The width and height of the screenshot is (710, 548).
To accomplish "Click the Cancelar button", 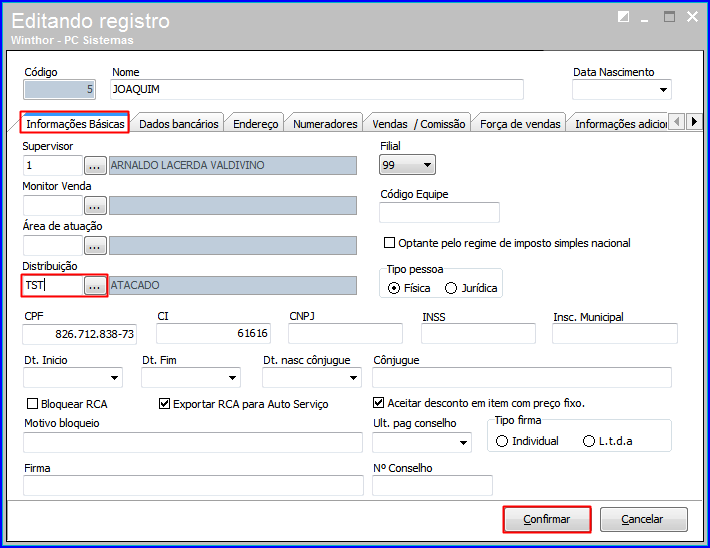I will [x=643, y=519].
